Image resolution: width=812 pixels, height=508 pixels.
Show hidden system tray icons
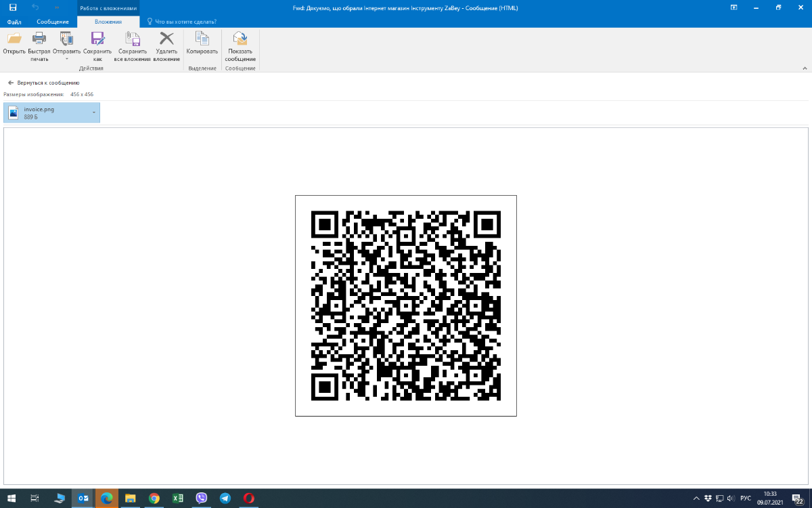click(x=696, y=498)
